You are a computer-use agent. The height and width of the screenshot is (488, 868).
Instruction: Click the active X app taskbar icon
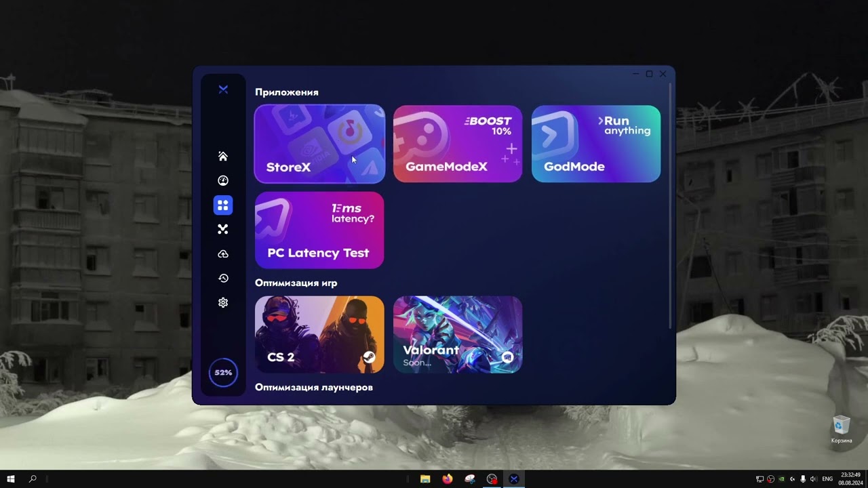pos(514,479)
